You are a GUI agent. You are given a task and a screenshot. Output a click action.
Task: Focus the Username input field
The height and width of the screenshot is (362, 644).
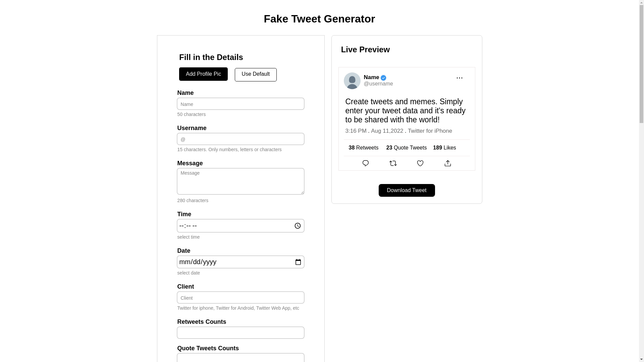(x=240, y=139)
